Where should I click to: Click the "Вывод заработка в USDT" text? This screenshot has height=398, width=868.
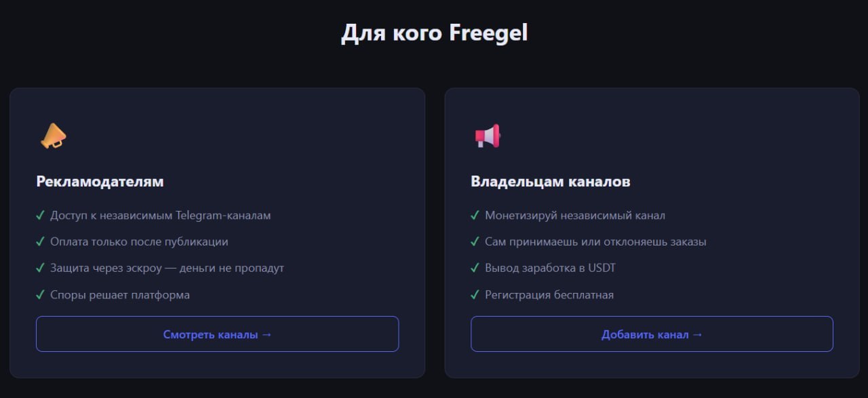click(550, 268)
